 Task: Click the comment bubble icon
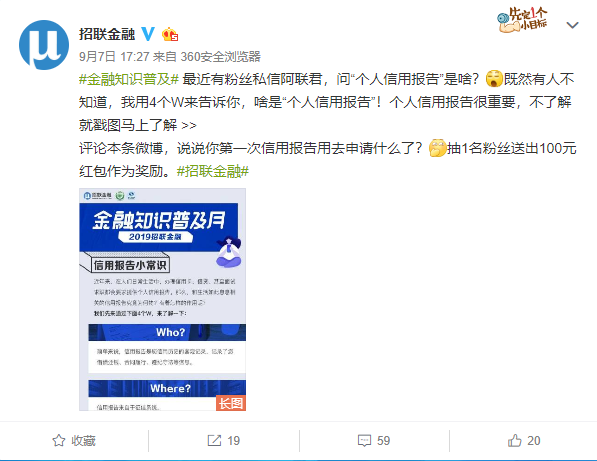tap(364, 440)
